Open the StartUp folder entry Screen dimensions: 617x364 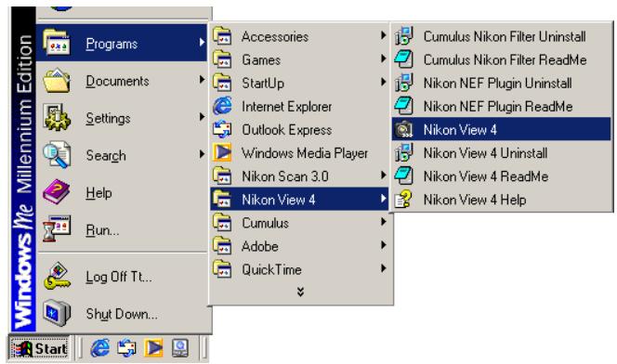click(300, 83)
